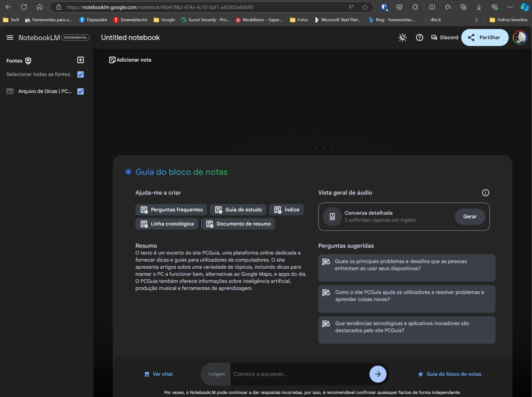Go to browser home page
Viewport: 532px width, 397px height.
point(39,7)
